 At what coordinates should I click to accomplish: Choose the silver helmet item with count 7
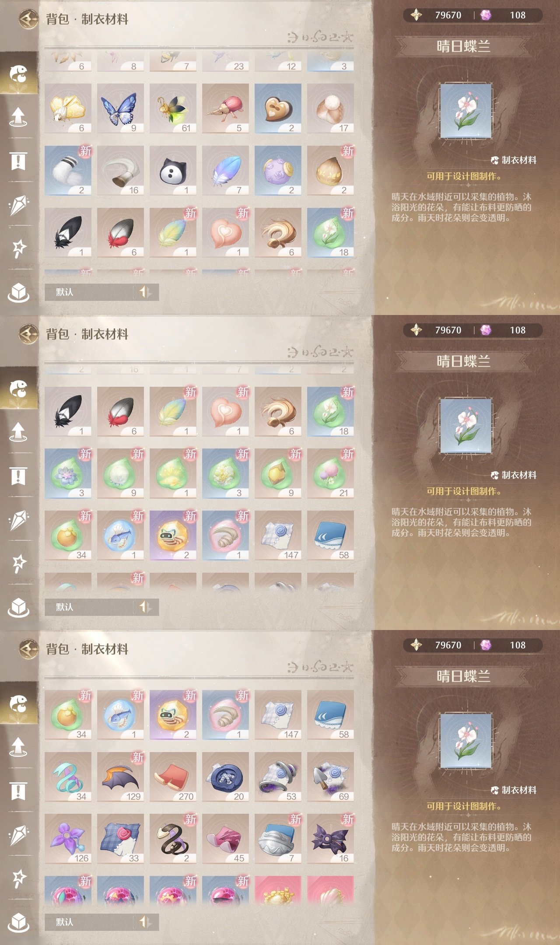(x=278, y=839)
